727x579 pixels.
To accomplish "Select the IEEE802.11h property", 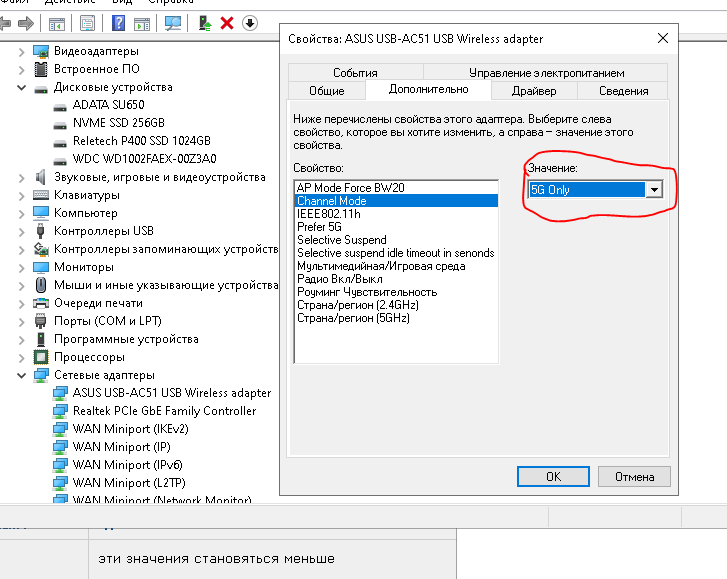I will click(396, 214).
